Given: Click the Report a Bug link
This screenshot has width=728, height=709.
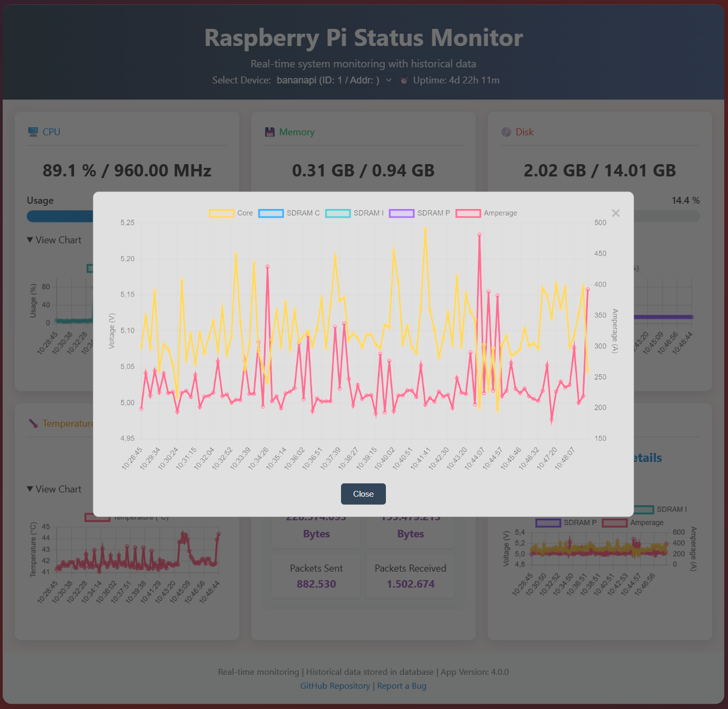Looking at the screenshot, I should [401, 685].
